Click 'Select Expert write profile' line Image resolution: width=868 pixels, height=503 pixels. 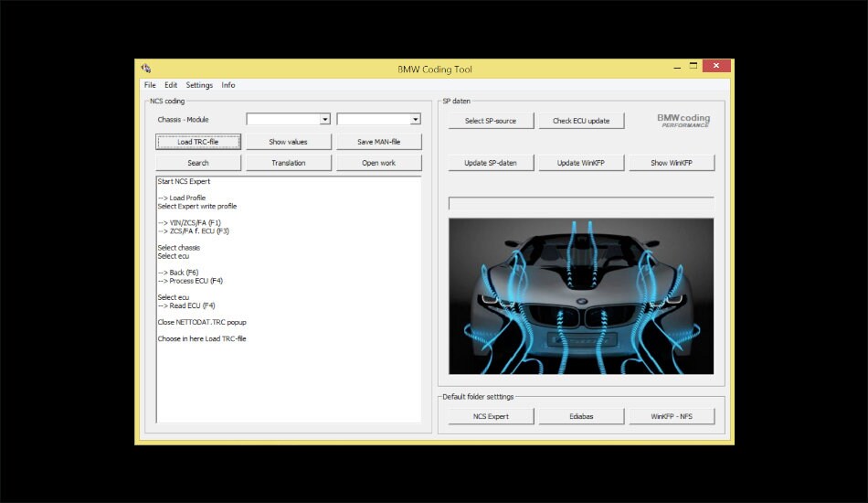coord(197,206)
